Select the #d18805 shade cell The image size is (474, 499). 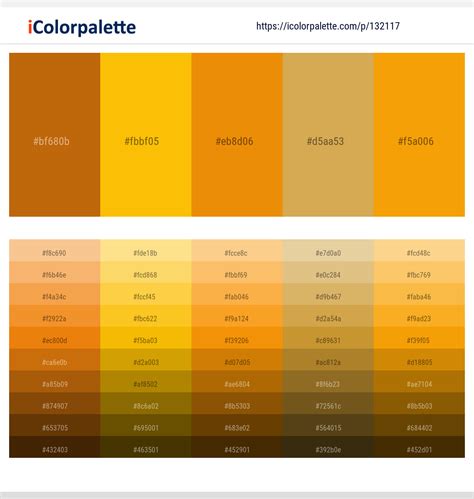pyautogui.click(x=419, y=360)
